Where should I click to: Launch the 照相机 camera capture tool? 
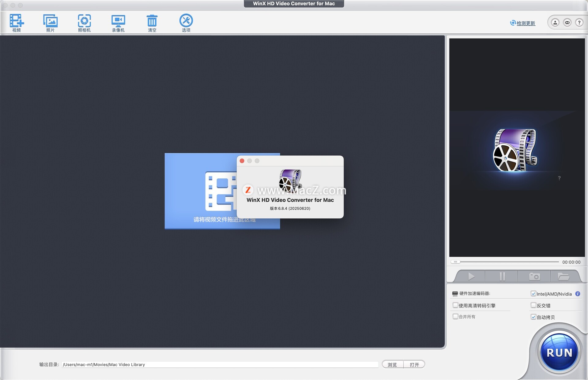point(84,23)
